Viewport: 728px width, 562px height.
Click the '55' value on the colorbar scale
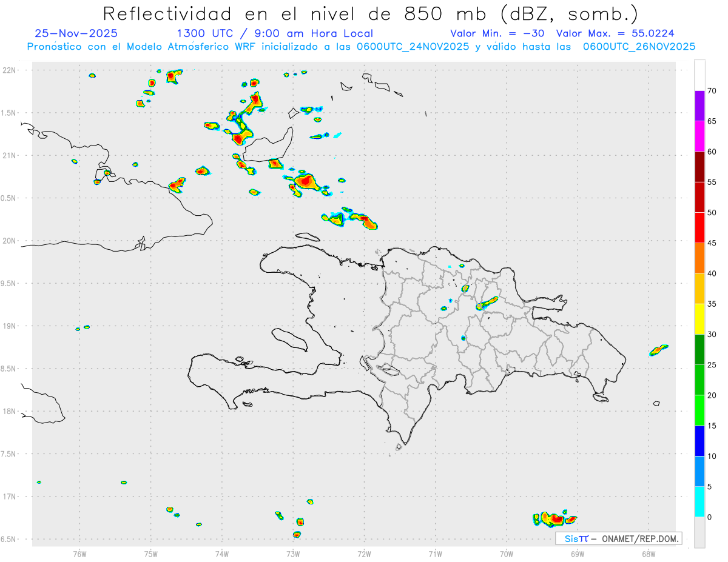tap(712, 182)
